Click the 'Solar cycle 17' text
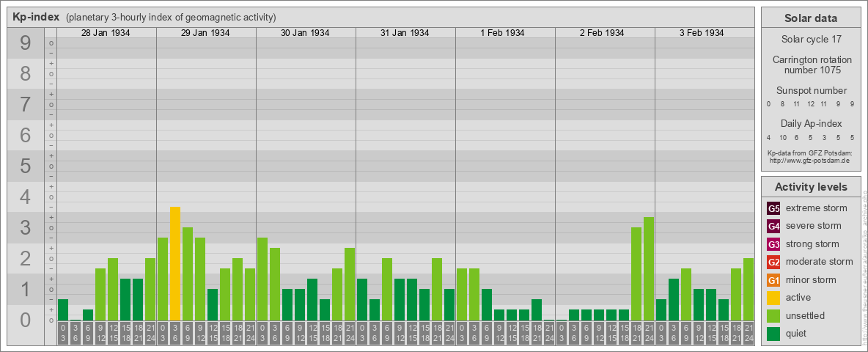Screen dimensions: 868x352 tap(811, 40)
